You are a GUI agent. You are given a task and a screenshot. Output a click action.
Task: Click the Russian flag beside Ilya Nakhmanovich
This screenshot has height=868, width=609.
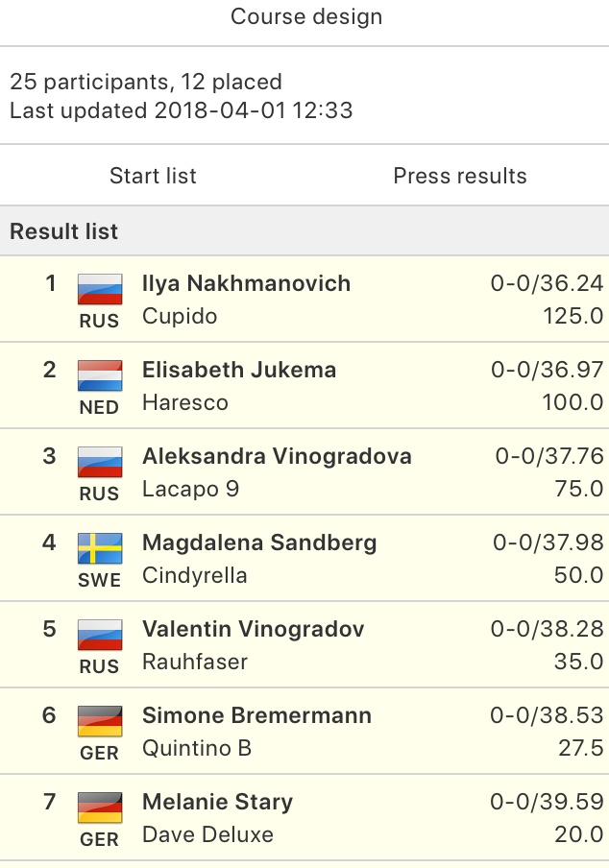pos(100,289)
